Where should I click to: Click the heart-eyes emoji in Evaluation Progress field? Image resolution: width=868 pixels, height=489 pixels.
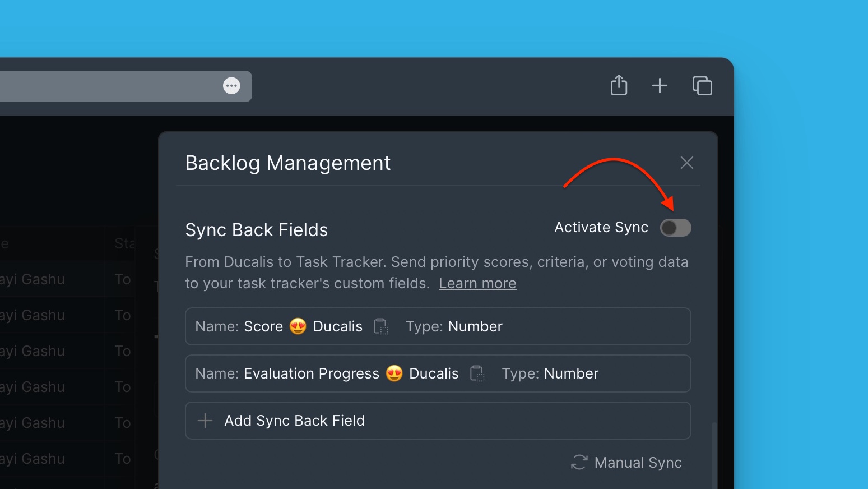tap(394, 373)
